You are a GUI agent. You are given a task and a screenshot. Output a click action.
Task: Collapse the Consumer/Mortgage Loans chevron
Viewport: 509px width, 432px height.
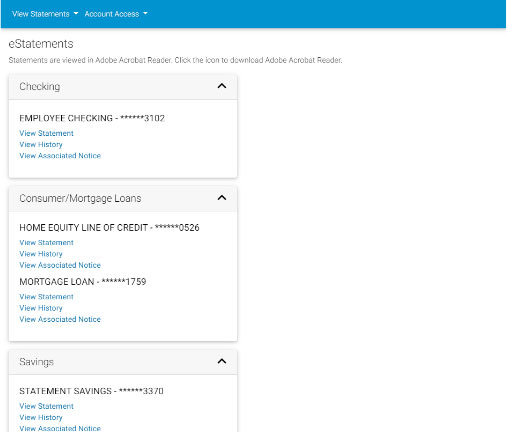(222, 198)
